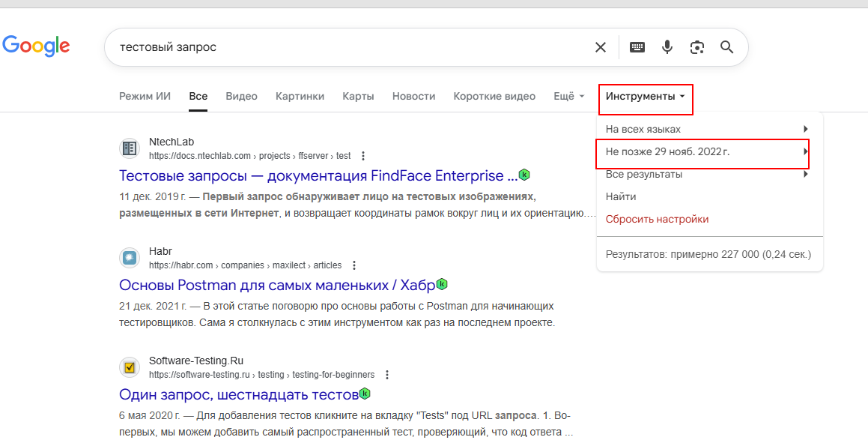Open three-dot menu for Habr result
This screenshot has height=443, width=868.
[x=354, y=265]
